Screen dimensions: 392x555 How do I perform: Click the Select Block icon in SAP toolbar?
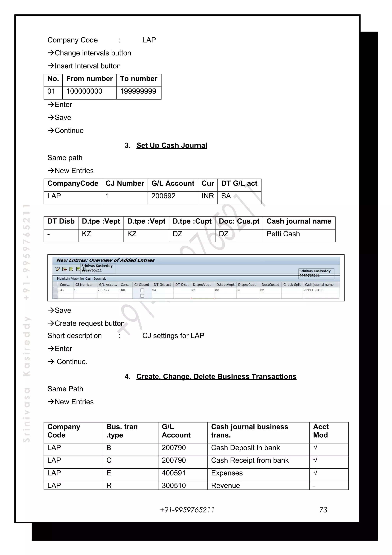[78, 269]
